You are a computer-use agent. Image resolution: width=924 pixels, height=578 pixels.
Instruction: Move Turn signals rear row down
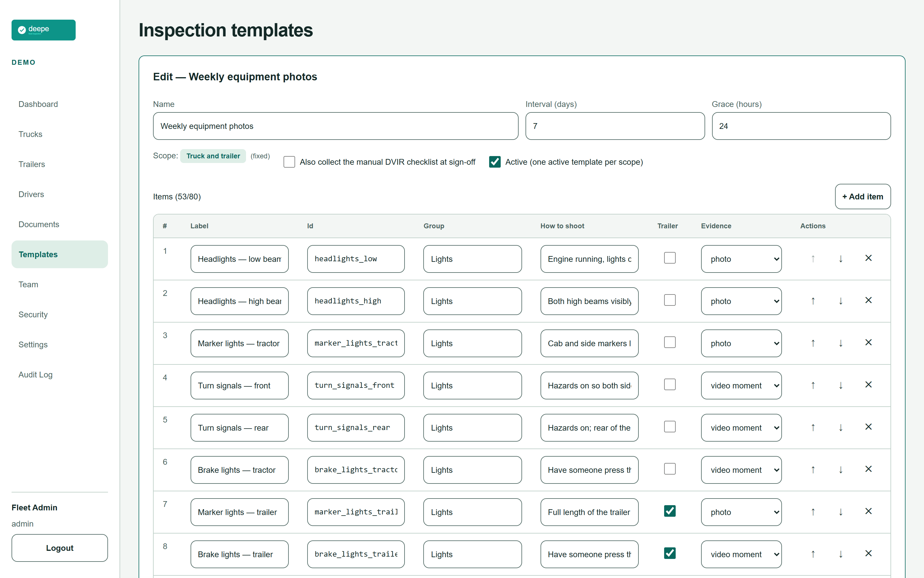[x=841, y=427]
